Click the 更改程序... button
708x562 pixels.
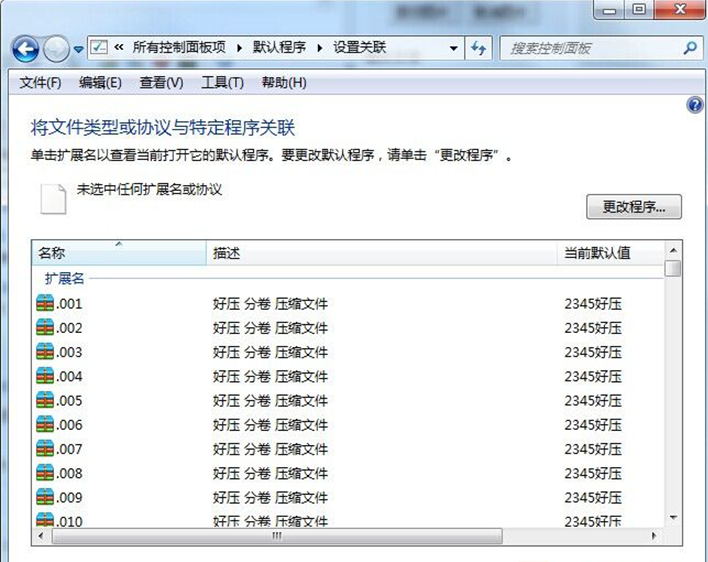click(633, 207)
